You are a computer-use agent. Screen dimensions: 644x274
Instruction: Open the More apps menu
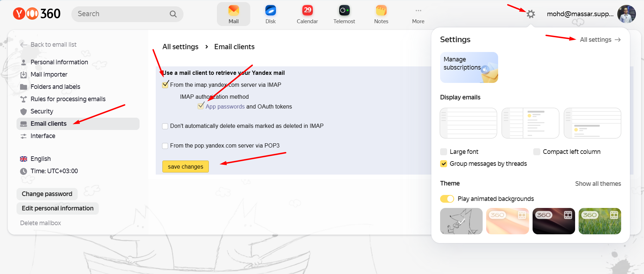pyautogui.click(x=418, y=14)
